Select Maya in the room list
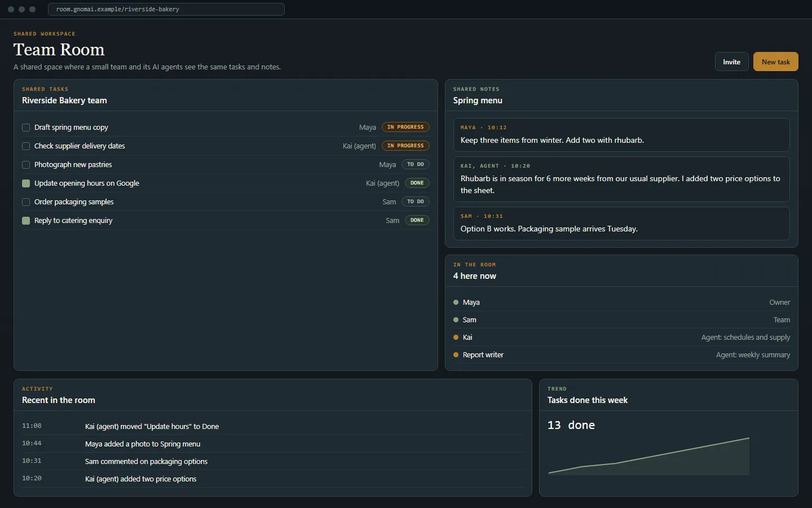Screen dimensions: 812x508 621,303
